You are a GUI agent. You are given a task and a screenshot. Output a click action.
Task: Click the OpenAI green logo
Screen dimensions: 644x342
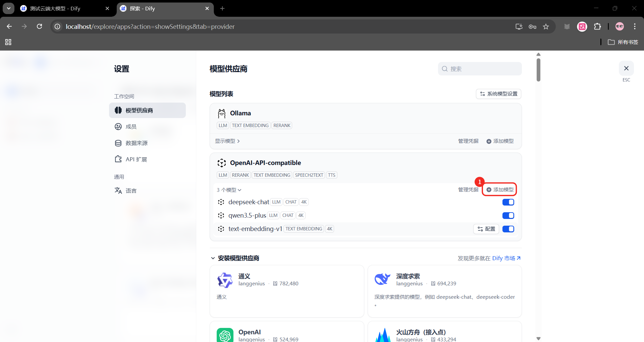tap(225, 335)
